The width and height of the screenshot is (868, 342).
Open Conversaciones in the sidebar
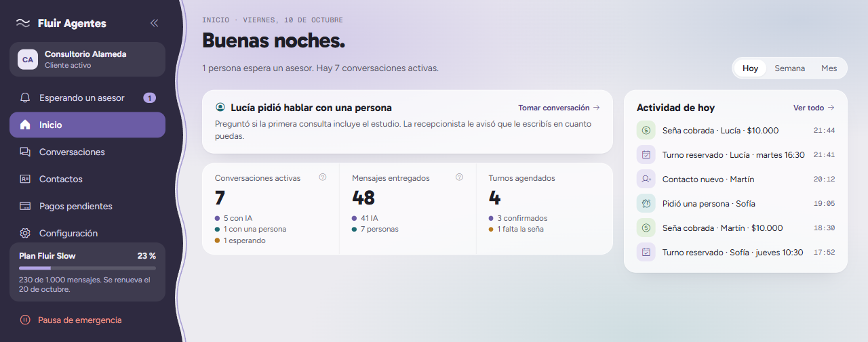click(x=87, y=152)
